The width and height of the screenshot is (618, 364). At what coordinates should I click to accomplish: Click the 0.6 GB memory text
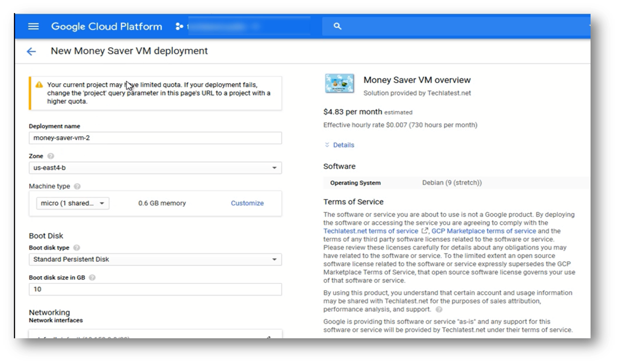point(162,203)
